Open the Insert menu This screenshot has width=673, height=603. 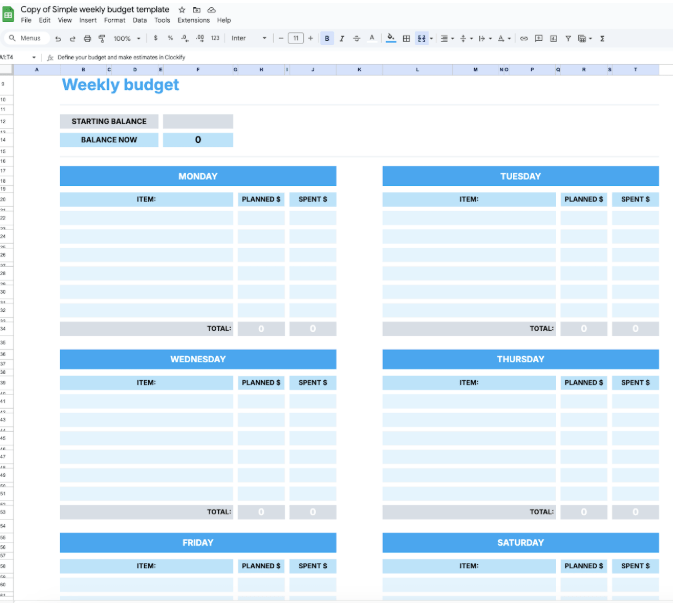[x=88, y=20]
